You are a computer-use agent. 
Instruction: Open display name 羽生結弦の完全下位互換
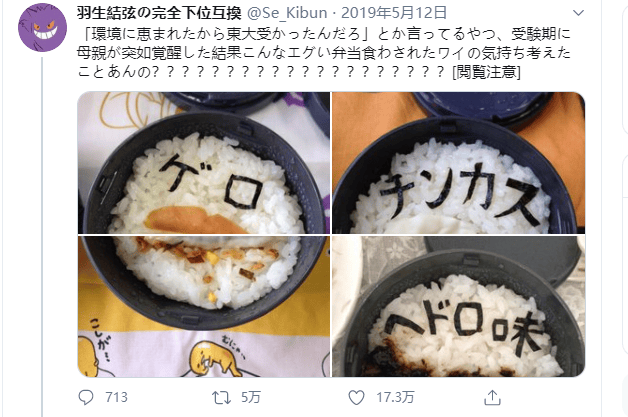[159, 13]
